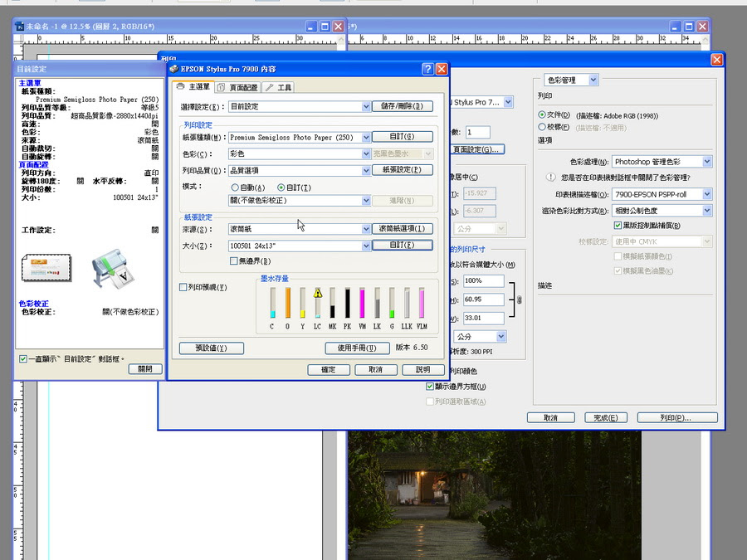Click the orange O ink level bar
Screen dimensions: 747x560
pyautogui.click(x=288, y=303)
